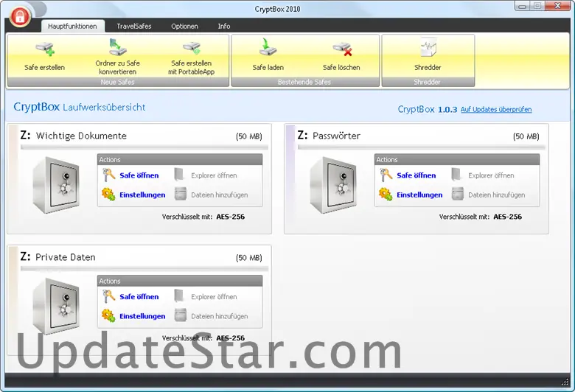Click the Safe erstellen icon

click(45, 49)
